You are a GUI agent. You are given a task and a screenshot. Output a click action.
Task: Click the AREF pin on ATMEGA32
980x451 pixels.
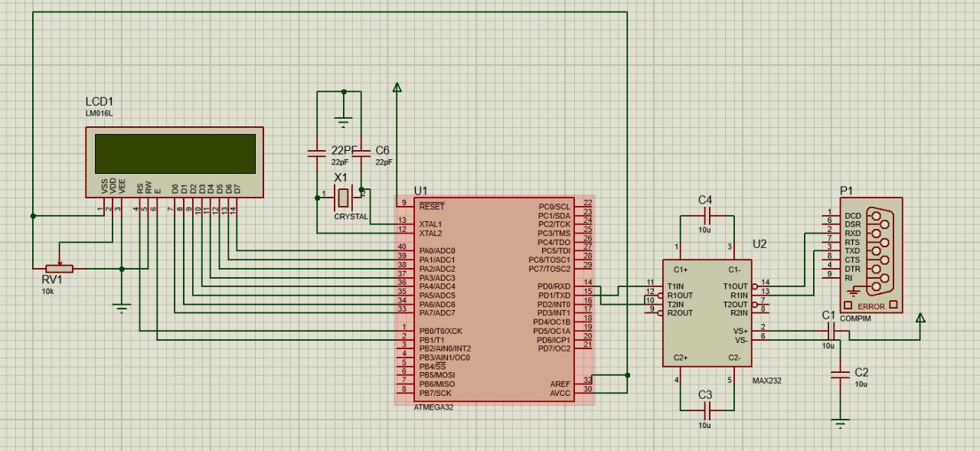click(x=560, y=384)
